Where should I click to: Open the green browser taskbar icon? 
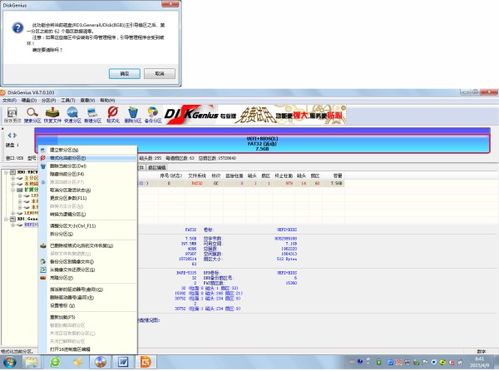55,362
